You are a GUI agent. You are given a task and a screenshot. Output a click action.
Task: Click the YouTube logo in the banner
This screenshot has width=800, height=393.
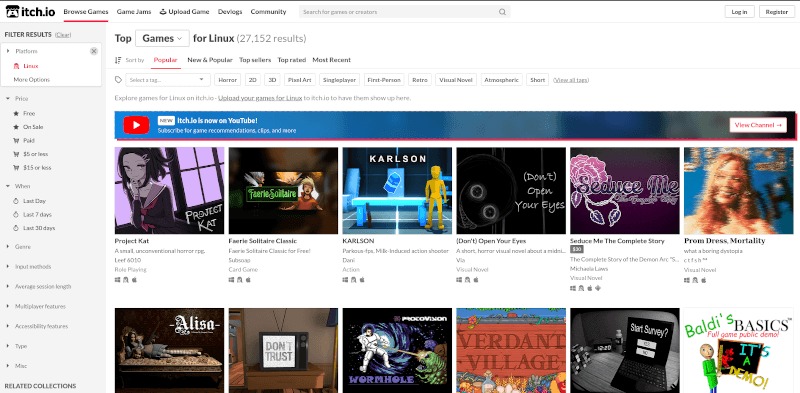[x=136, y=125]
